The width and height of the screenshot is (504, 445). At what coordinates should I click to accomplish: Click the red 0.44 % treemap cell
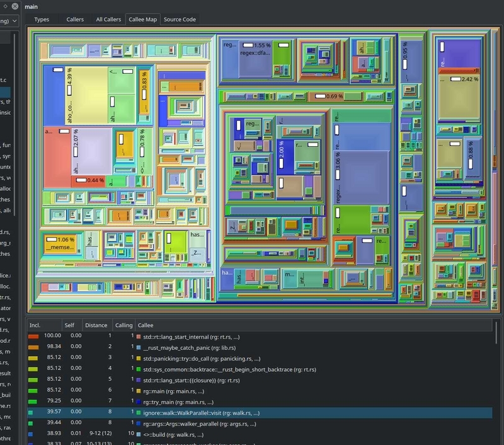[89, 181]
